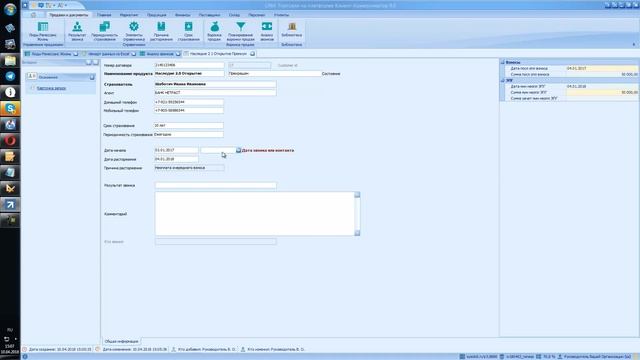Open Skype from the taskbar

click(10, 109)
